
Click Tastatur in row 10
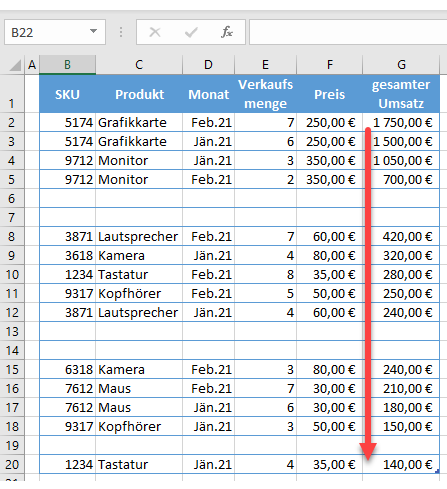pos(139,274)
